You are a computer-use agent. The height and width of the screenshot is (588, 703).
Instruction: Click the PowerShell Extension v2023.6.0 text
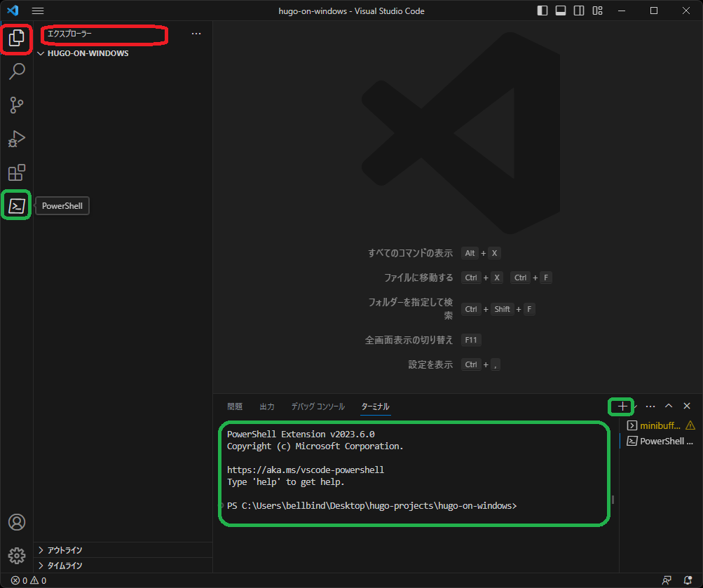[301, 434]
